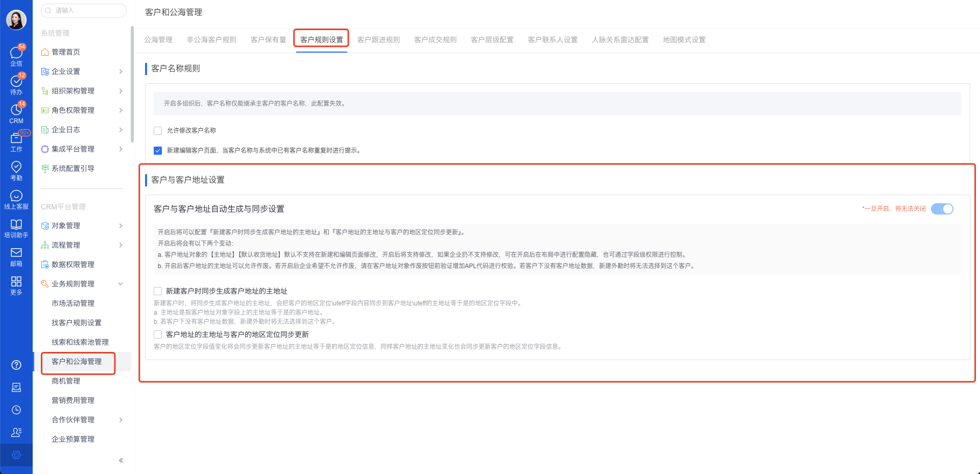Open the 地图模式设置 tab
Image resolution: width=980 pixels, height=474 pixels.
pyautogui.click(x=684, y=39)
